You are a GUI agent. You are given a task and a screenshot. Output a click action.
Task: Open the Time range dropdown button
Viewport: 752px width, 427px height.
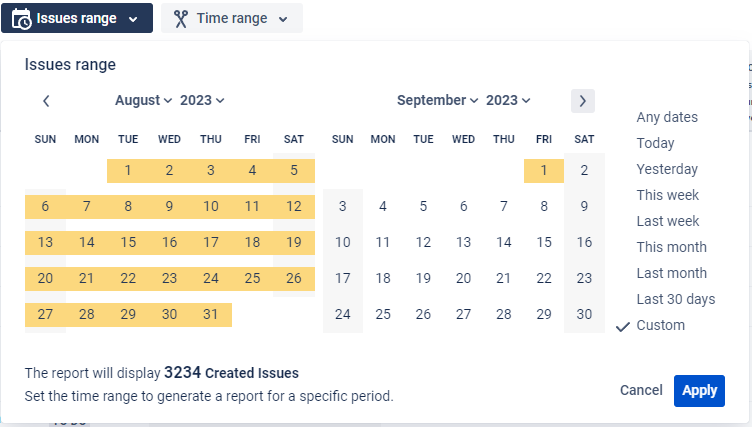coord(231,18)
